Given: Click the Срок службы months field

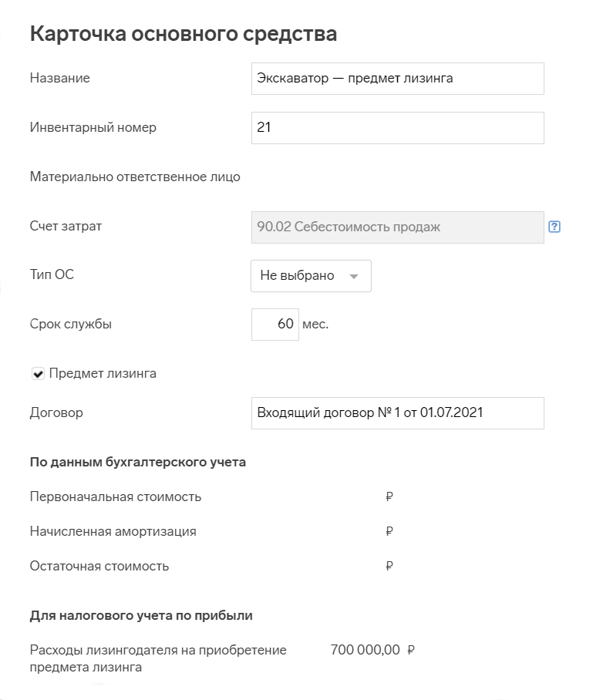Looking at the screenshot, I should tap(275, 325).
